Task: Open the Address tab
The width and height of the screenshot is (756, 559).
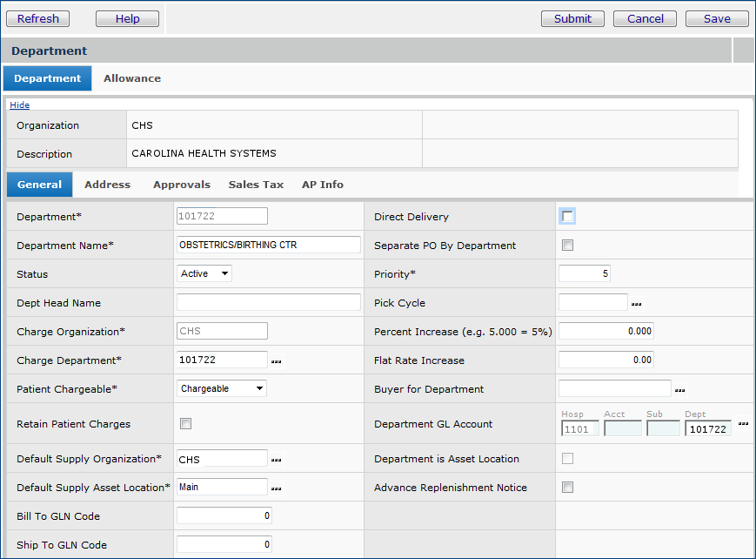Action: [107, 185]
